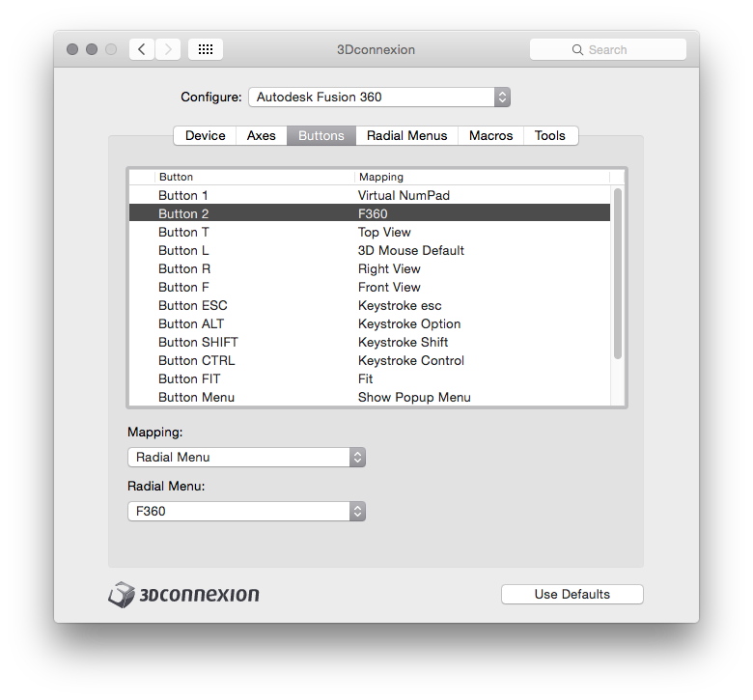Close the 3Dconnexion preferences window
This screenshot has width=753, height=700.
click(72, 49)
